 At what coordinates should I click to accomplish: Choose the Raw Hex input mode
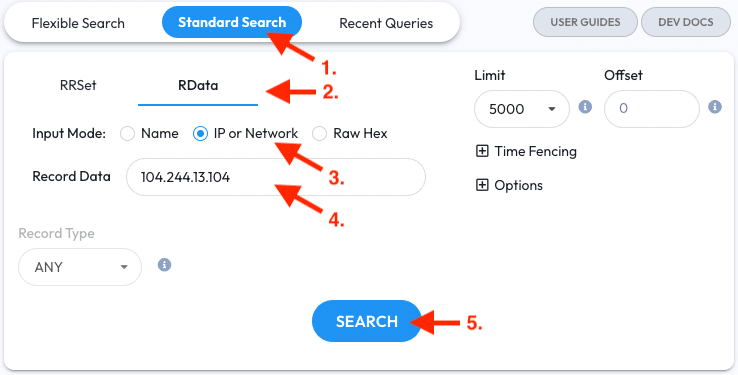pos(319,134)
